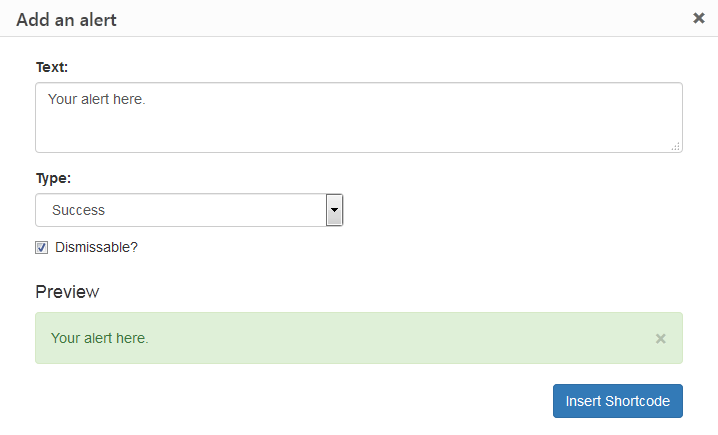Click the arrow button on the Type select
Viewport: 718px width, 435px height.
tap(334, 210)
